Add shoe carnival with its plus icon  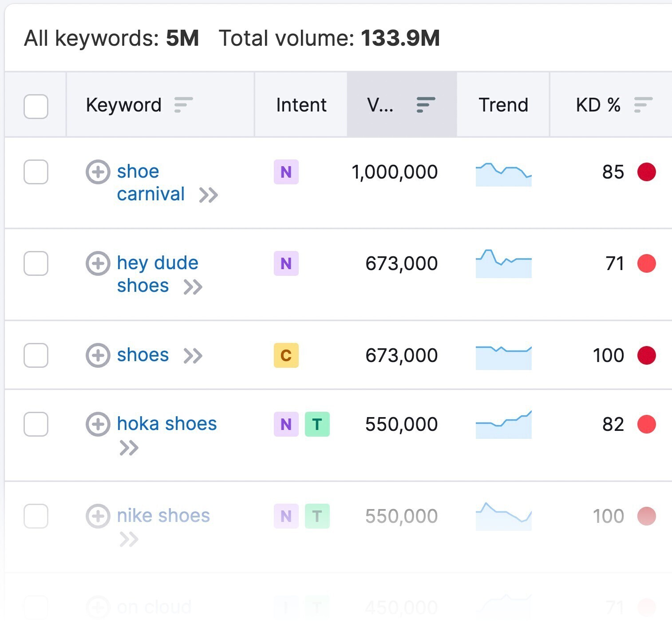point(98,172)
